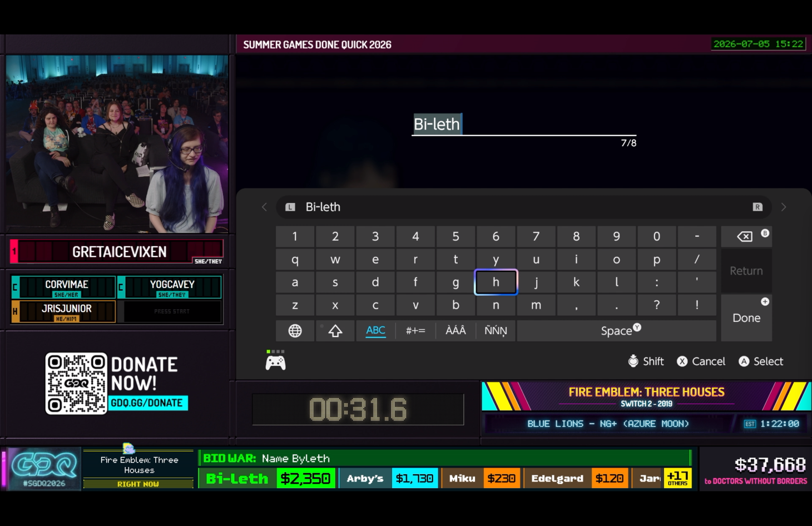Click the GDQ.GG/DONATE link
The width and height of the screenshot is (812, 526).
[x=147, y=403]
